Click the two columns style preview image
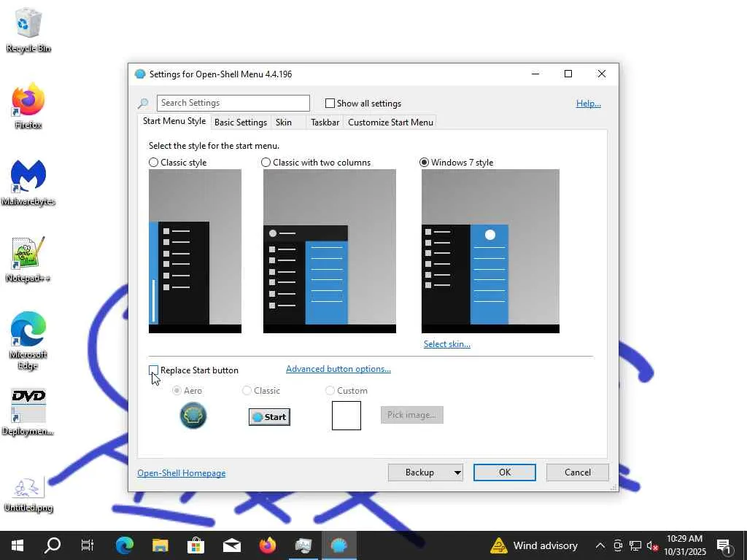 pyautogui.click(x=330, y=251)
